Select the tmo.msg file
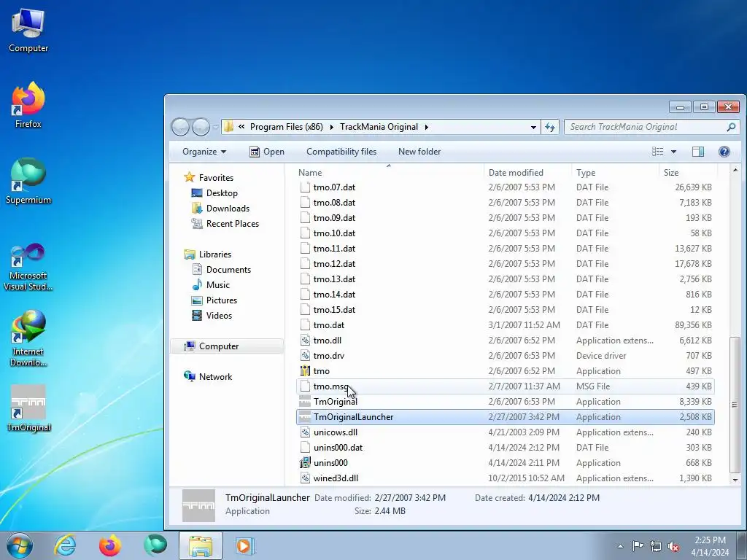 click(506, 386)
